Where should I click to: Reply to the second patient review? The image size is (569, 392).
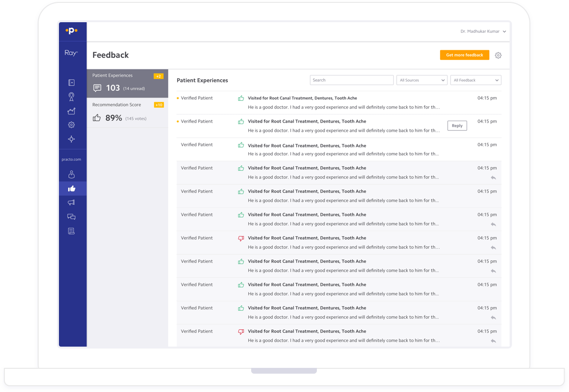tap(457, 125)
